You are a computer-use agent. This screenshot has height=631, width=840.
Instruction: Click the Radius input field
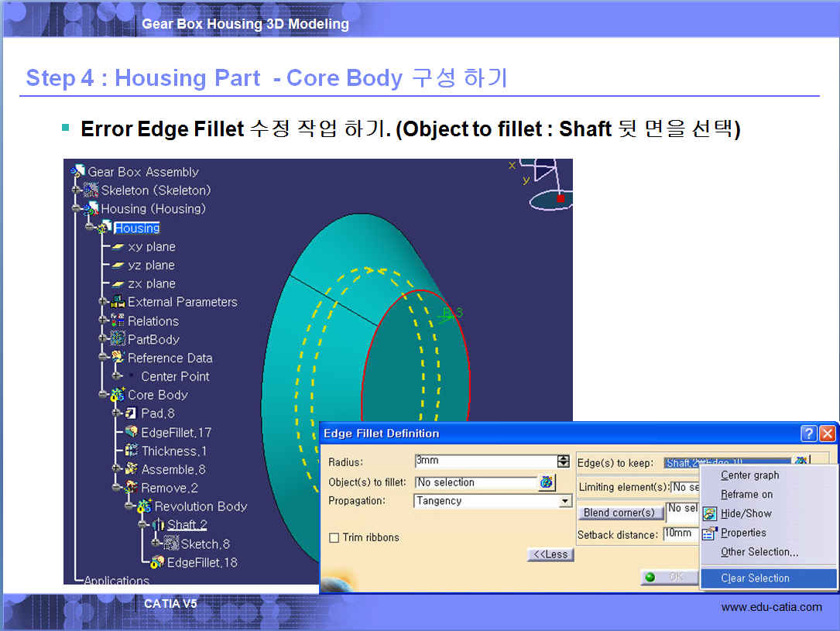485,462
